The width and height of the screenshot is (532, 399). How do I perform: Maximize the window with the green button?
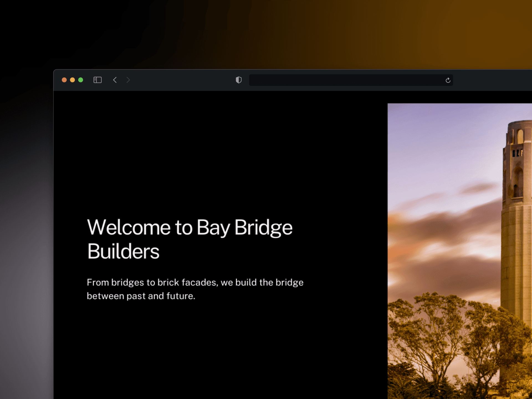tap(81, 80)
